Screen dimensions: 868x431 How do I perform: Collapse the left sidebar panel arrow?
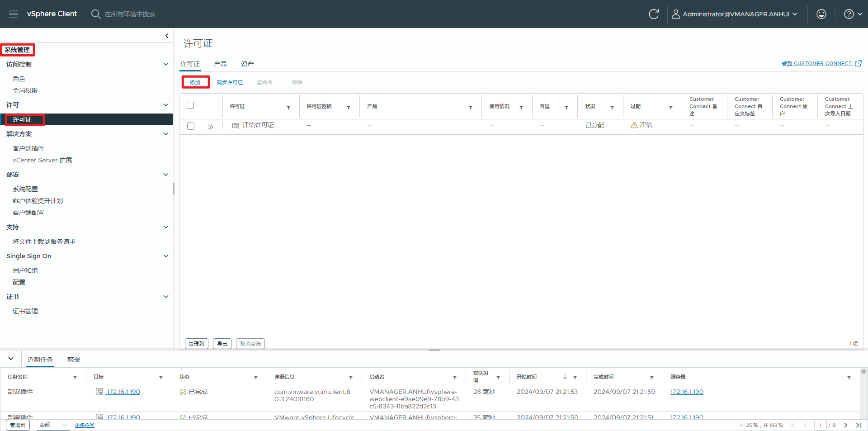[167, 36]
